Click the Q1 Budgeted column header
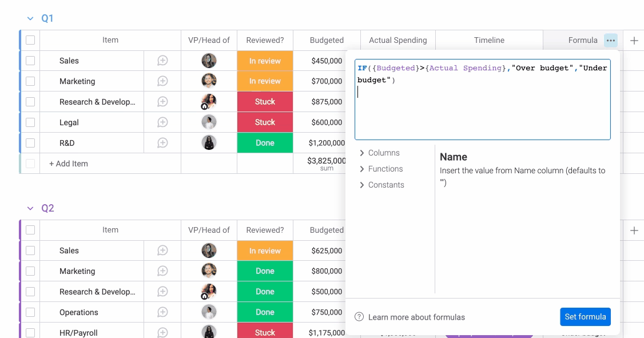 (327, 40)
